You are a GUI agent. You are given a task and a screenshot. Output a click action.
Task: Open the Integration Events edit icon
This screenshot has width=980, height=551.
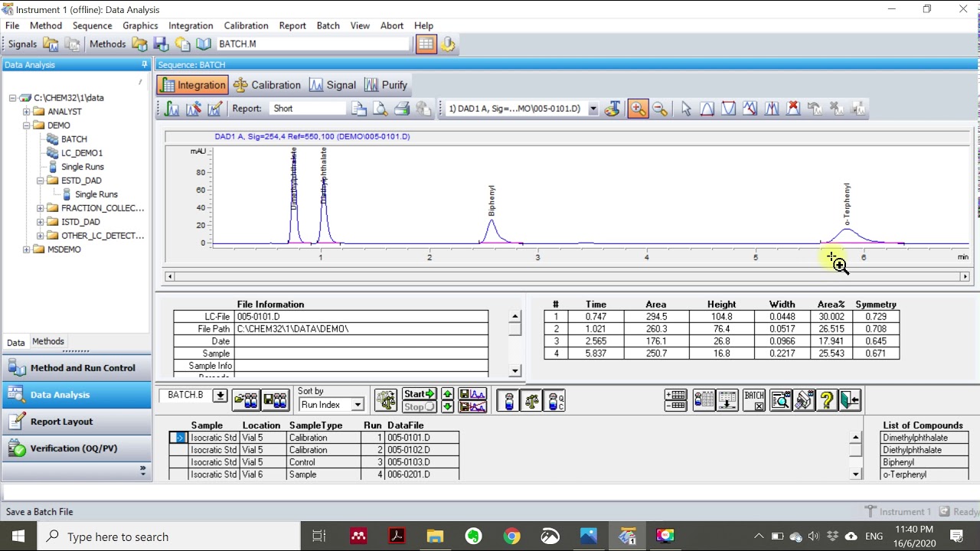[214, 109]
